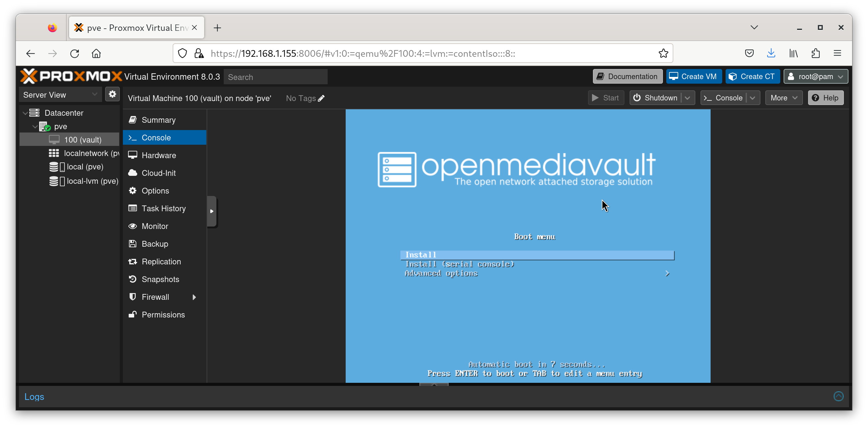The width and height of the screenshot is (868, 428).
Task: Bookmark this page with the star icon
Action: coord(663,53)
